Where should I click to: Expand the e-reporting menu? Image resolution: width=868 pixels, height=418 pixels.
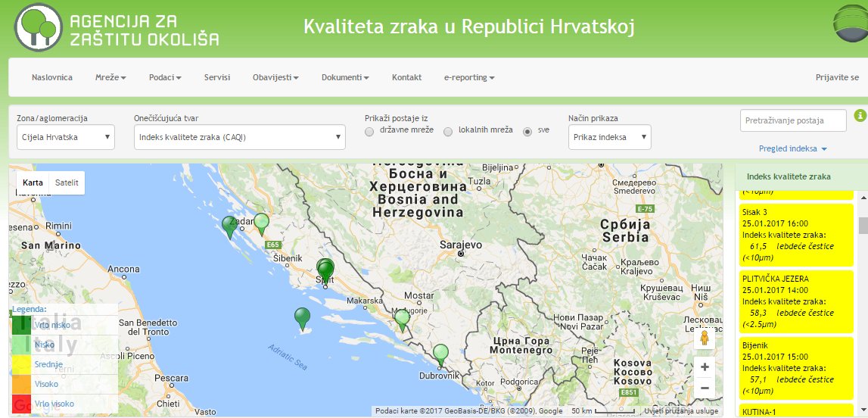469,77
